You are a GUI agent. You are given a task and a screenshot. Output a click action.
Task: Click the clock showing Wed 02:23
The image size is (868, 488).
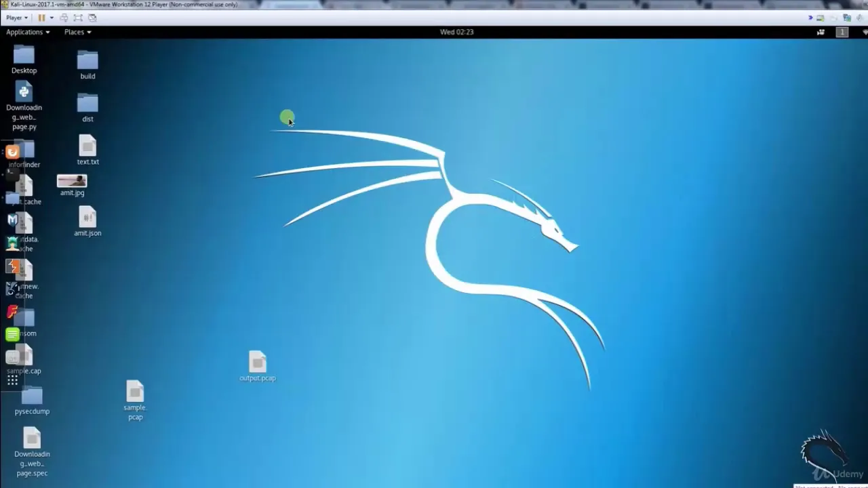point(456,32)
